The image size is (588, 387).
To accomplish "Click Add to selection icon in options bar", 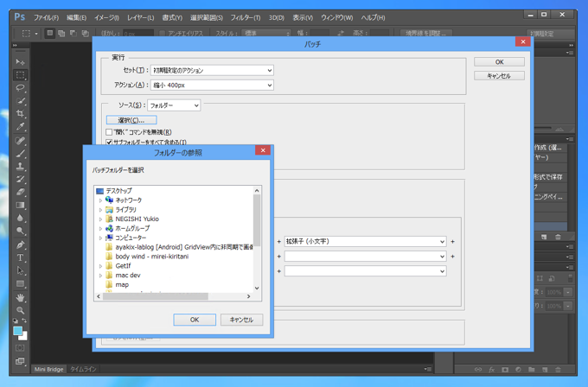I will coord(61,33).
